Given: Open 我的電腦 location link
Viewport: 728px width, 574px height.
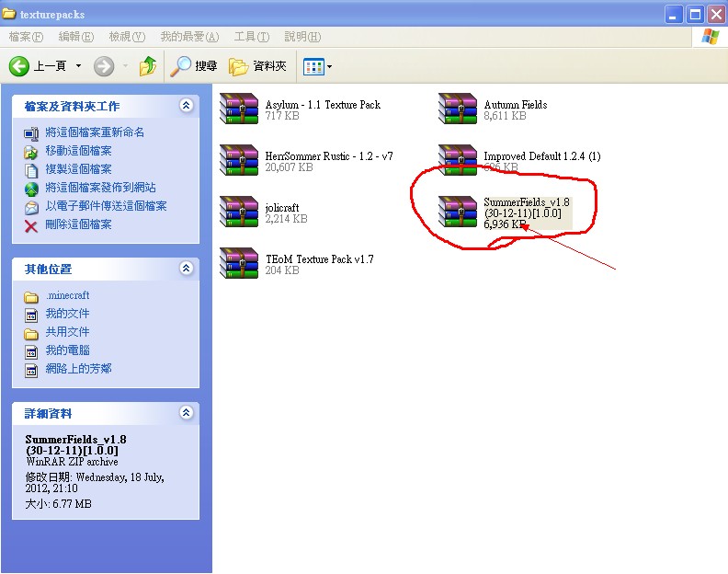Looking at the screenshot, I should pyautogui.click(x=67, y=350).
